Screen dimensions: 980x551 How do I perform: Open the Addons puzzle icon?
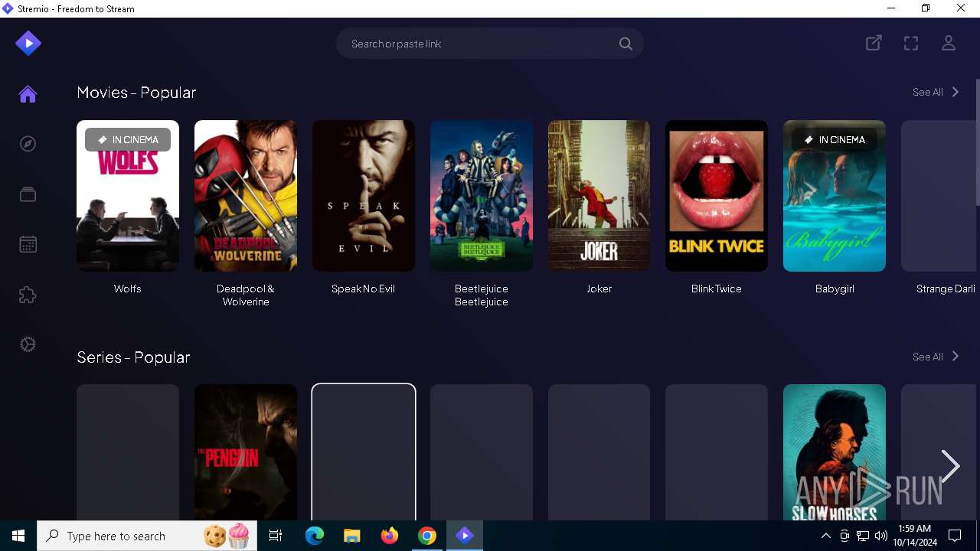28,295
